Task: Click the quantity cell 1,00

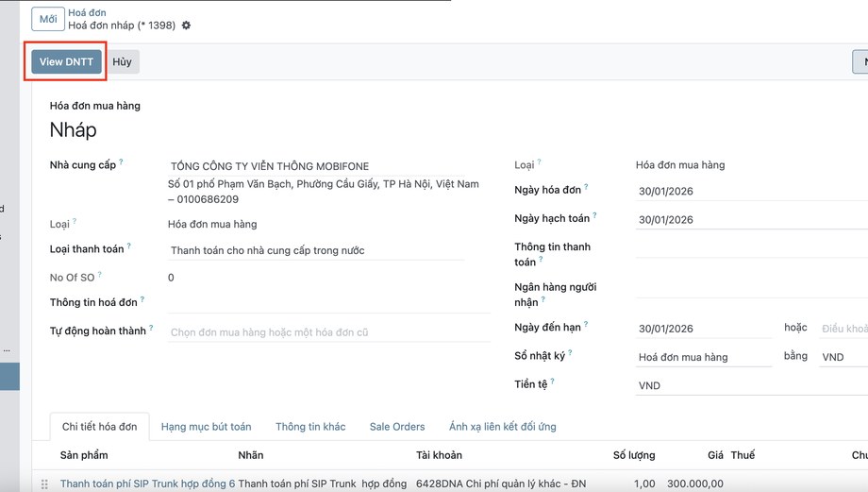Action: tap(644, 484)
